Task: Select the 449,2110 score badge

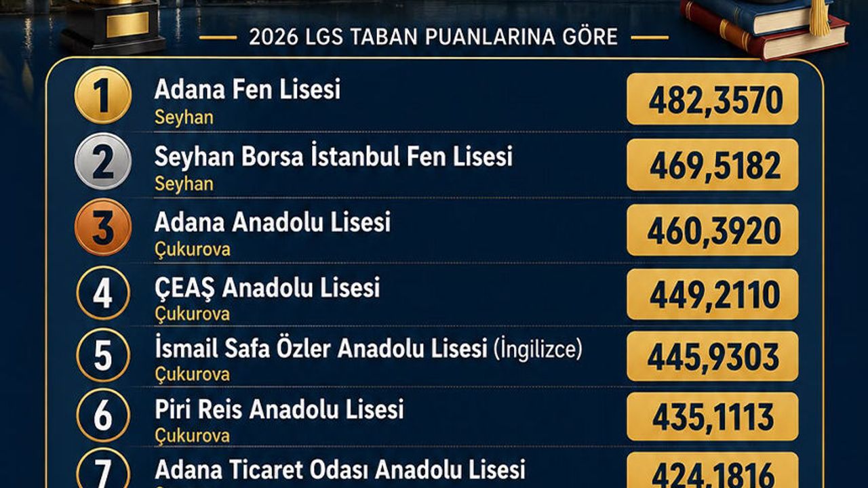Action: coord(713,295)
